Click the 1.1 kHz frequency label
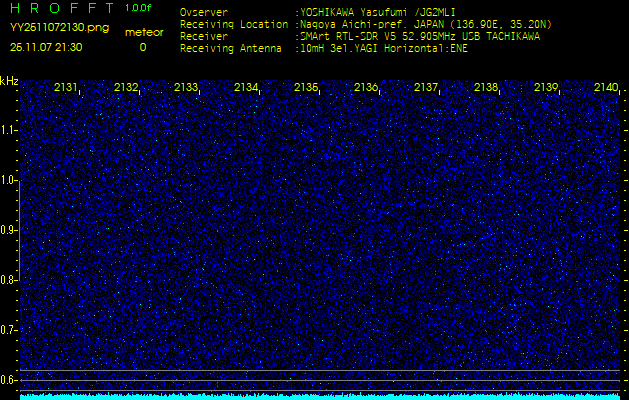 [x=9, y=130]
